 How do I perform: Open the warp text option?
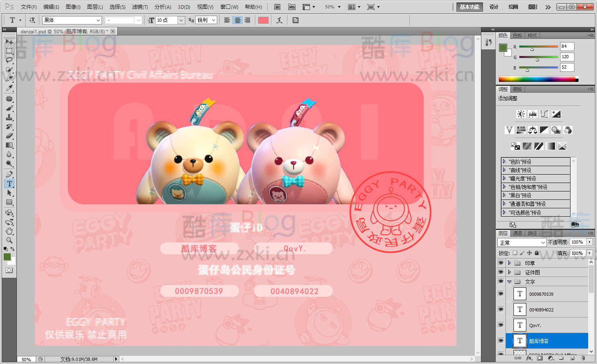point(279,20)
